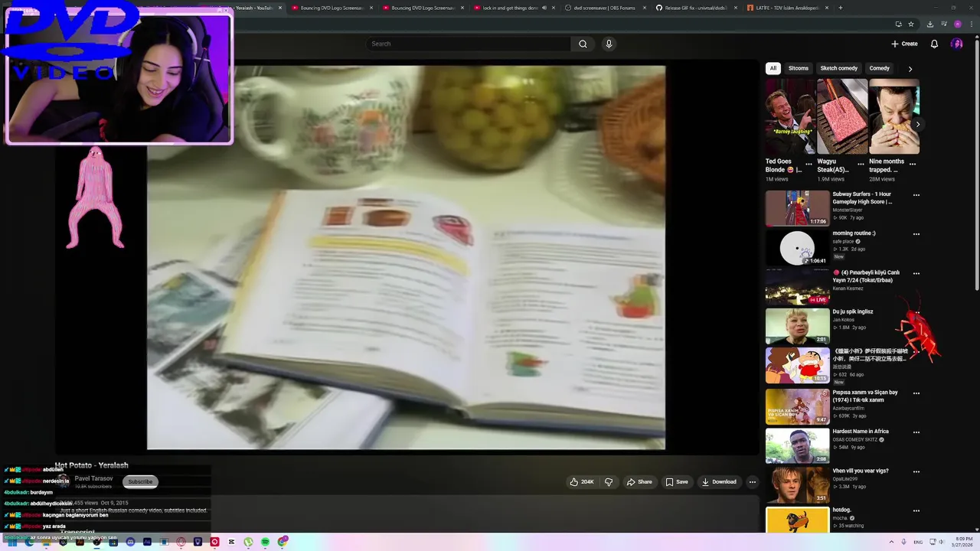
Task: Open options for Nine months trapped short
Action: coord(912,163)
